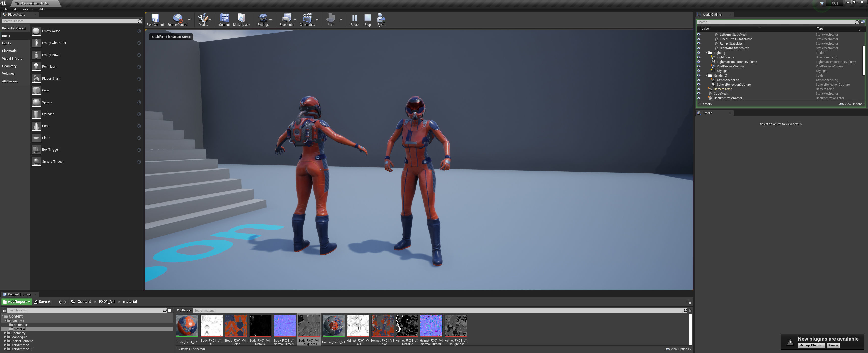Click the Save Current toolbar icon
This screenshot has height=353, width=868.
click(x=155, y=19)
